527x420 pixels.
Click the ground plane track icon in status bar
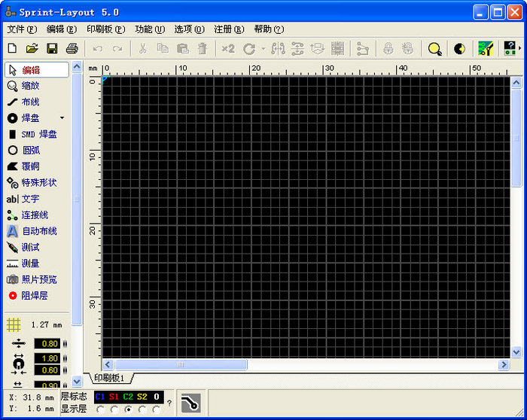pyautogui.click(x=191, y=403)
